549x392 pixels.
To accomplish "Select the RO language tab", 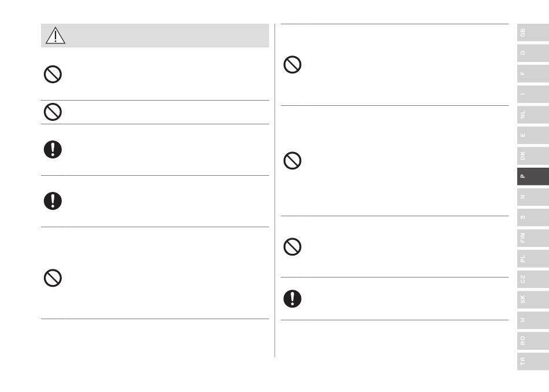I will tap(533, 341).
